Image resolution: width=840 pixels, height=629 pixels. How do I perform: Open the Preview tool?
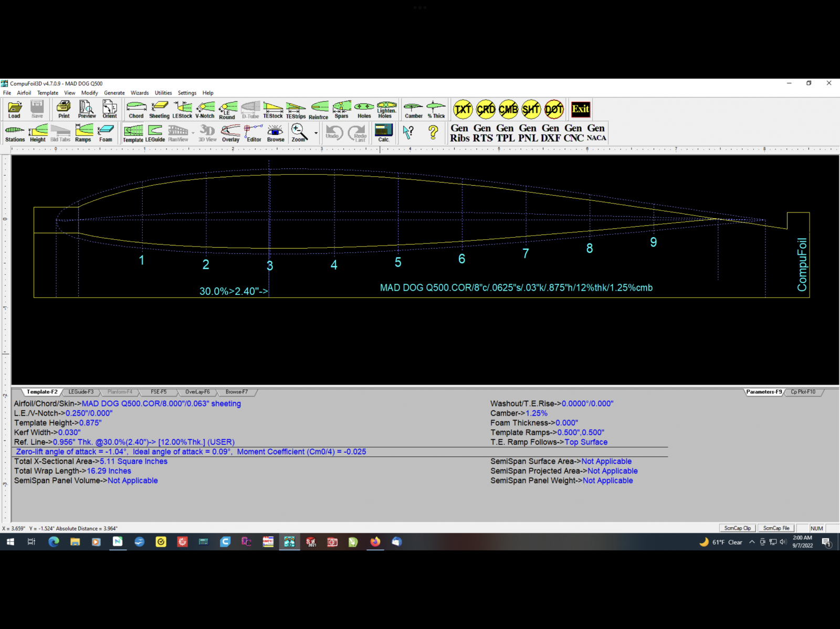87,110
